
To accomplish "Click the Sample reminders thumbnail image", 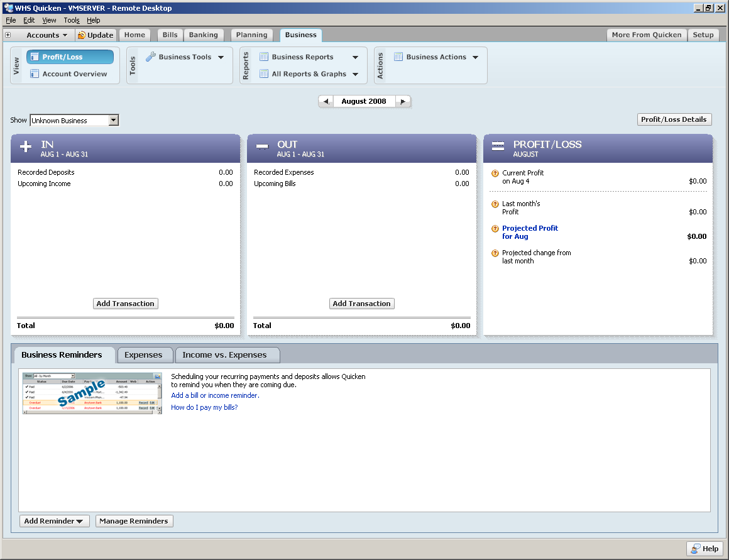I will tap(92, 393).
